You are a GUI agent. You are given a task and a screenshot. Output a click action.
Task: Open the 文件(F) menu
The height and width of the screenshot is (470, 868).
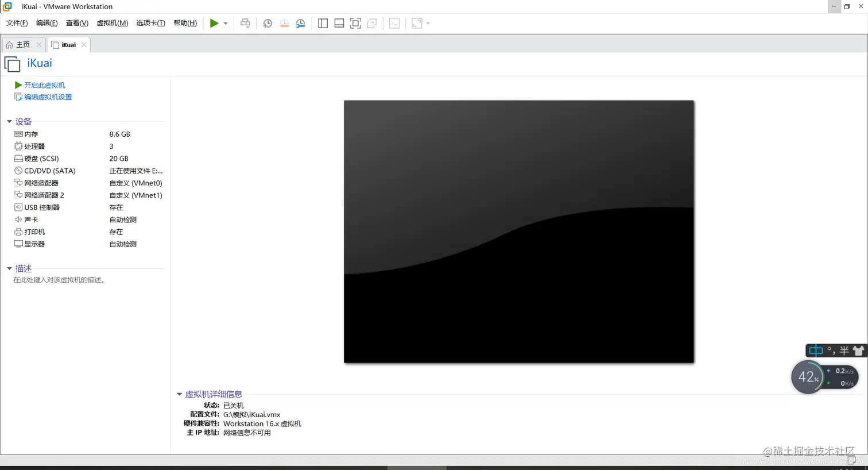(x=17, y=23)
